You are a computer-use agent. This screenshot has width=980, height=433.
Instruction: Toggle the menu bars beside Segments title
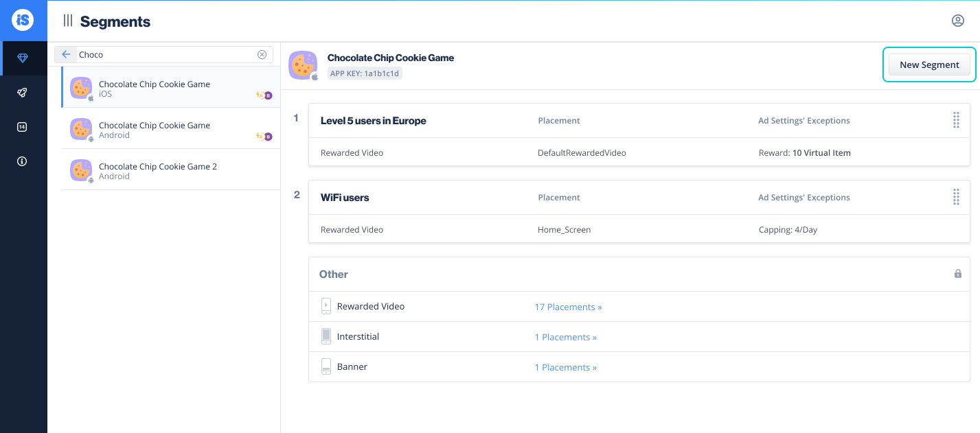coord(68,21)
